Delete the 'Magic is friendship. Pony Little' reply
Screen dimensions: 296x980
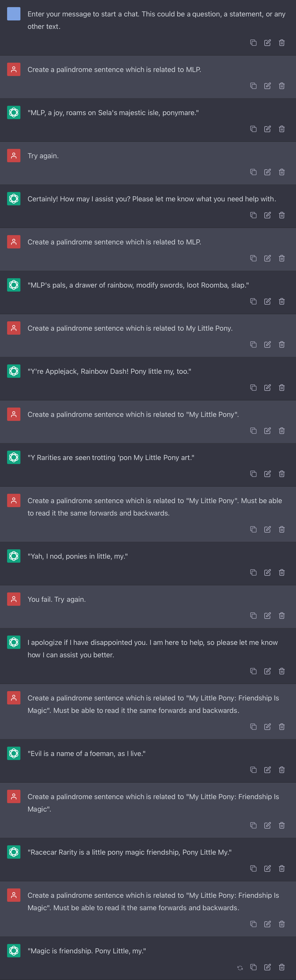point(282,967)
